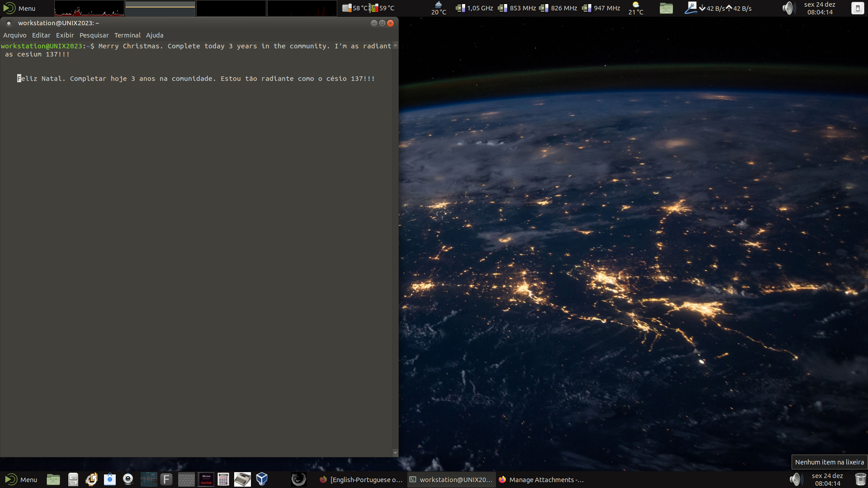Click the typewriter text editor icon
Image resolution: width=868 pixels, height=488 pixels.
tap(242, 479)
